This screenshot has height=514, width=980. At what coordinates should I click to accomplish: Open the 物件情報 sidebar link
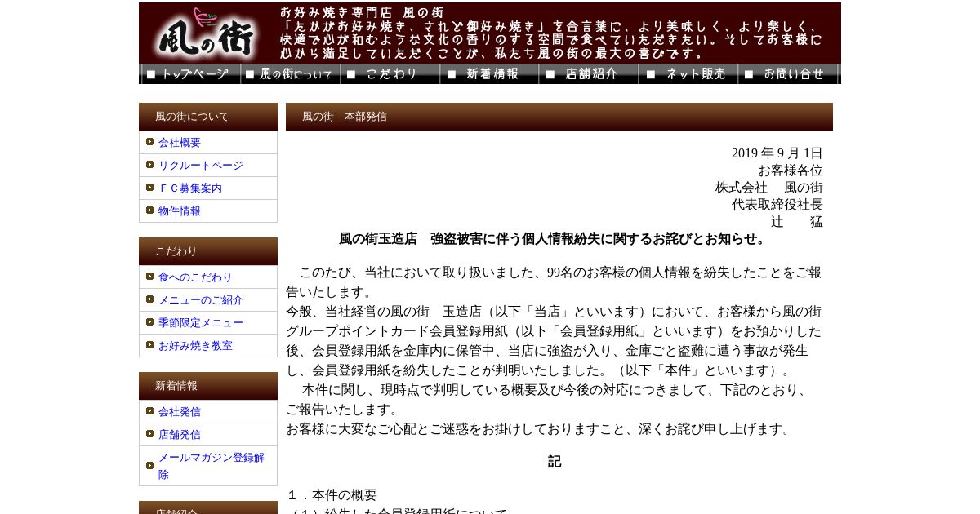click(180, 211)
